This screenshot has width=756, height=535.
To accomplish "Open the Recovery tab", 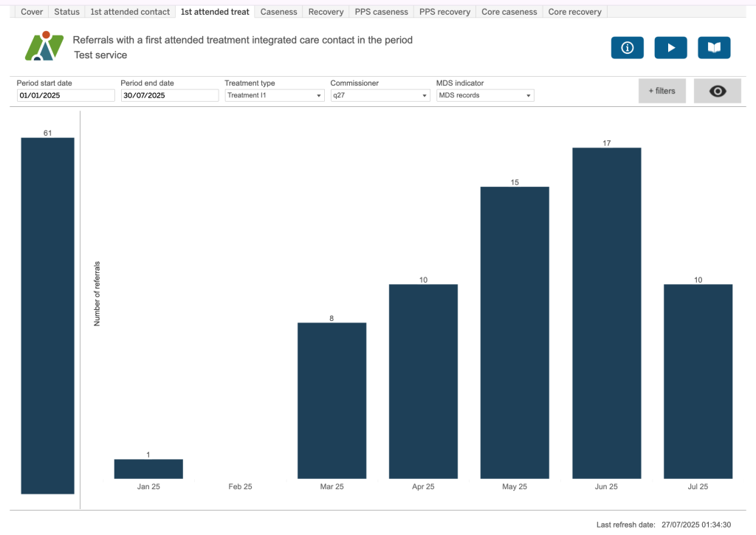I will click(326, 12).
